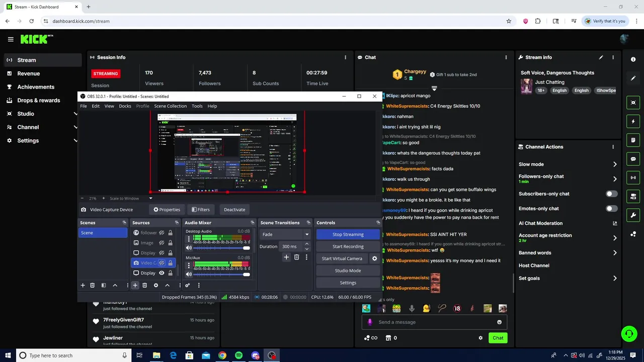Adjust Desktop Audio volume slider

point(221,248)
